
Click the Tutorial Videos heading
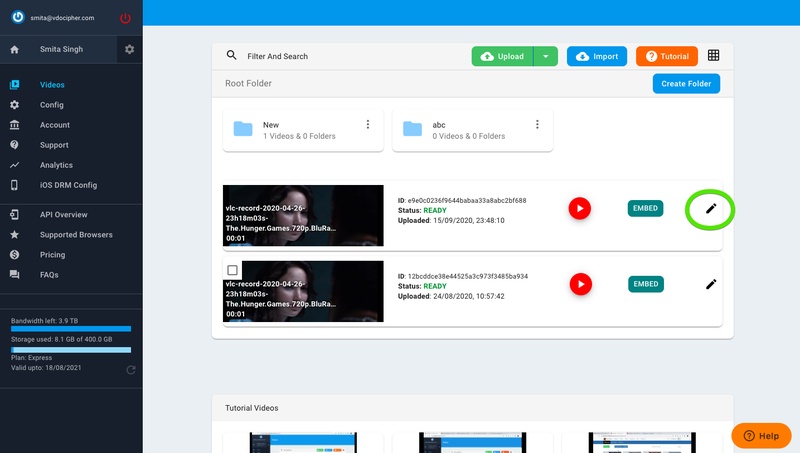click(252, 408)
